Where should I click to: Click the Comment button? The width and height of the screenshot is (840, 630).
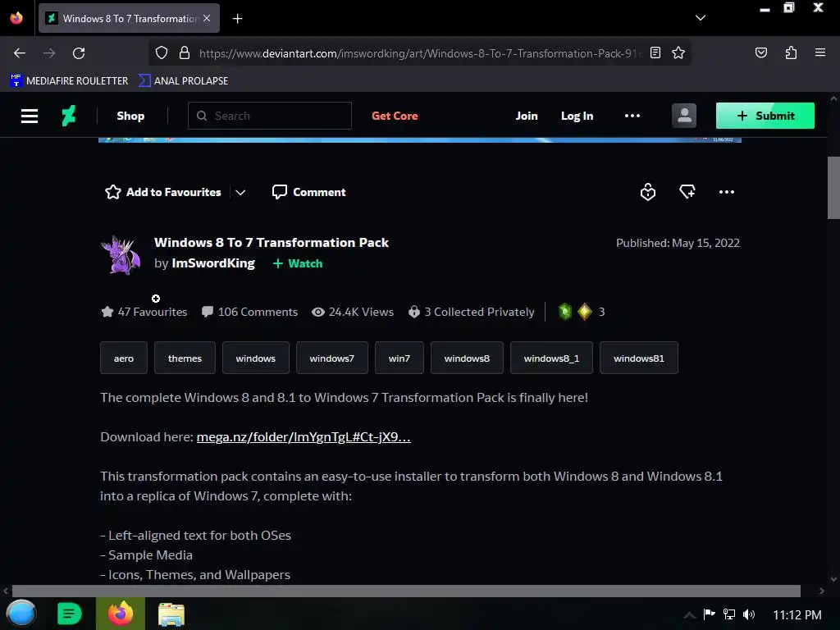point(308,192)
